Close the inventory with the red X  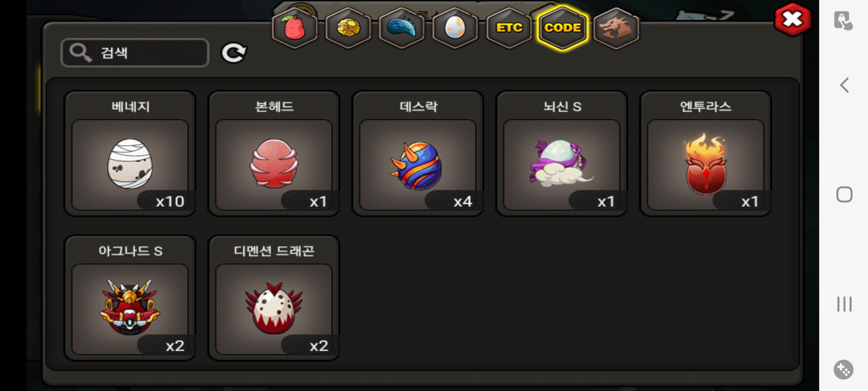[792, 20]
